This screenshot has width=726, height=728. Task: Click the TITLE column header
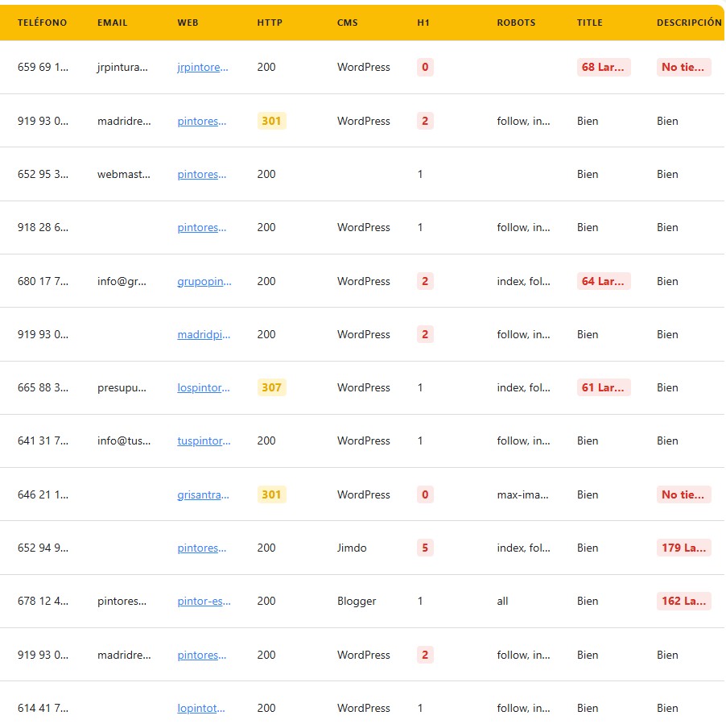[590, 23]
